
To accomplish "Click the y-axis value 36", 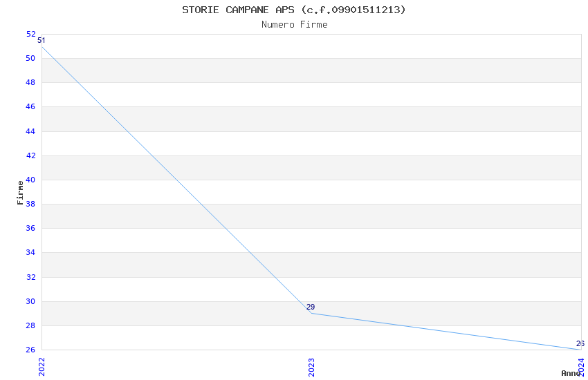I will [x=30, y=228].
